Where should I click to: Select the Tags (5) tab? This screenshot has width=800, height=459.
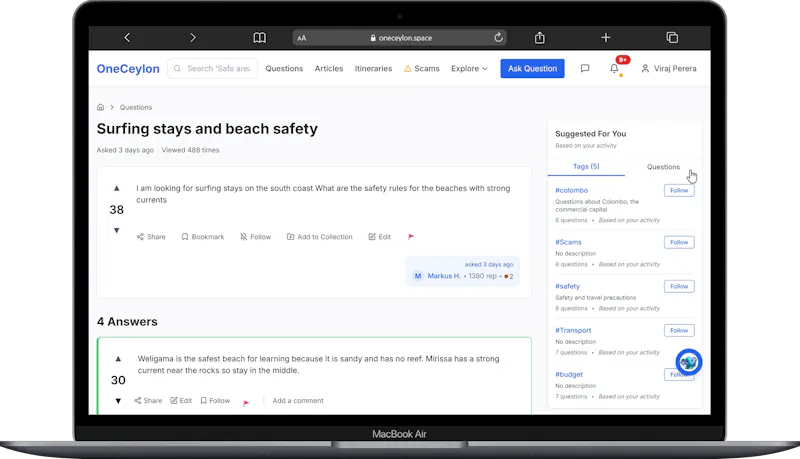[x=586, y=166]
